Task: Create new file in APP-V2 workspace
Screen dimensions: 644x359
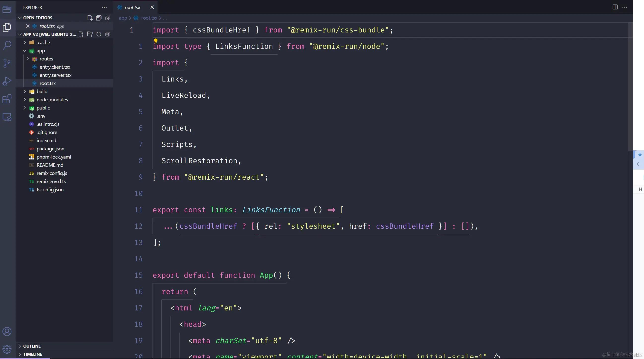Action: click(x=81, y=34)
